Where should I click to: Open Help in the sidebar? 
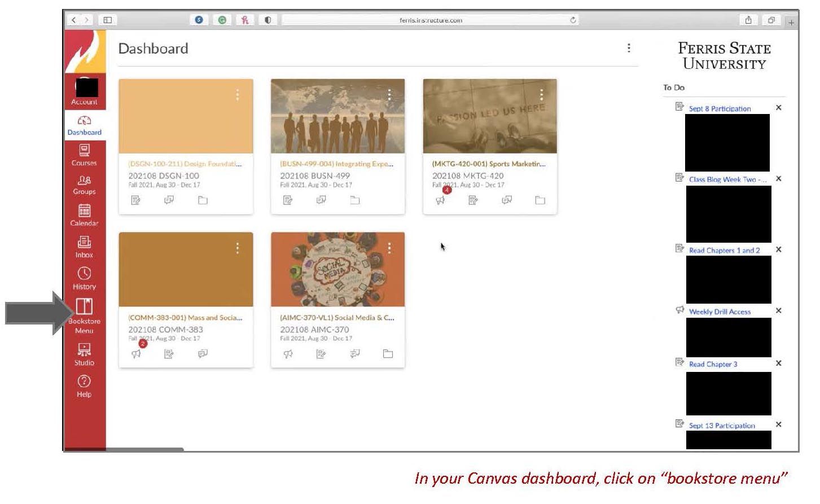click(84, 387)
